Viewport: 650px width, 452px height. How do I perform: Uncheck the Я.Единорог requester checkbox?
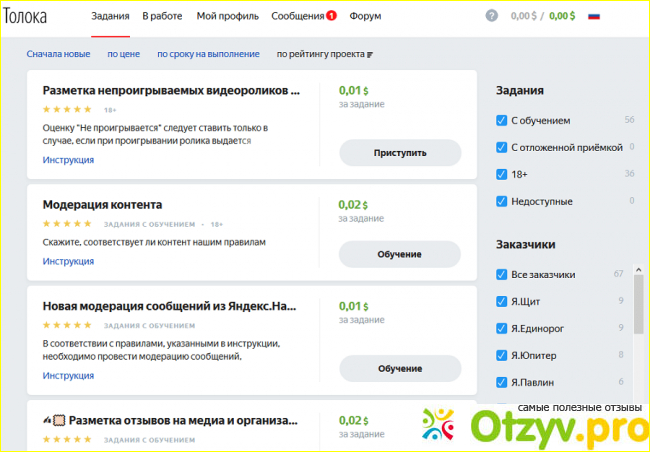click(502, 328)
